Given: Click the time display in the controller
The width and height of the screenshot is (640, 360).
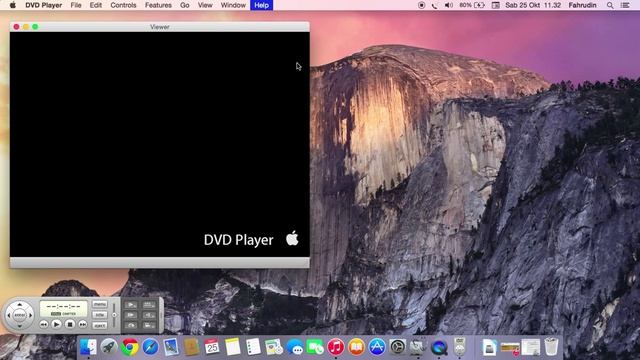Looking at the screenshot, I should (x=63, y=309).
